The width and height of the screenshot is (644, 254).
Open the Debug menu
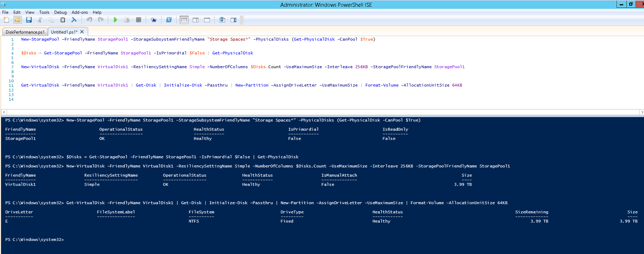[x=60, y=12]
